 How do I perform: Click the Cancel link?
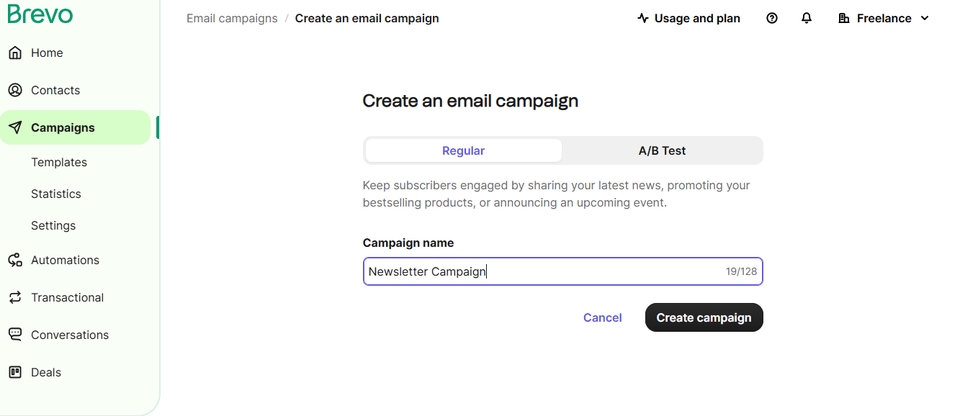pyautogui.click(x=602, y=318)
